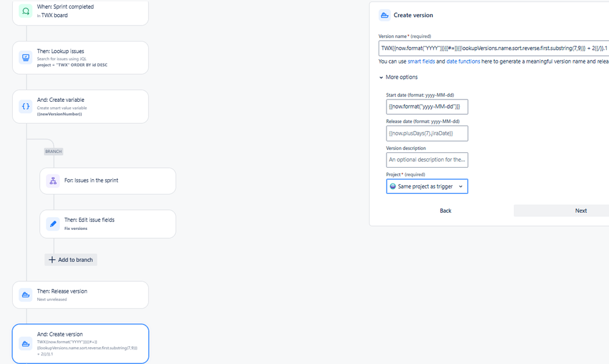Click the project avatar icon in the Project dropdown

tap(393, 187)
